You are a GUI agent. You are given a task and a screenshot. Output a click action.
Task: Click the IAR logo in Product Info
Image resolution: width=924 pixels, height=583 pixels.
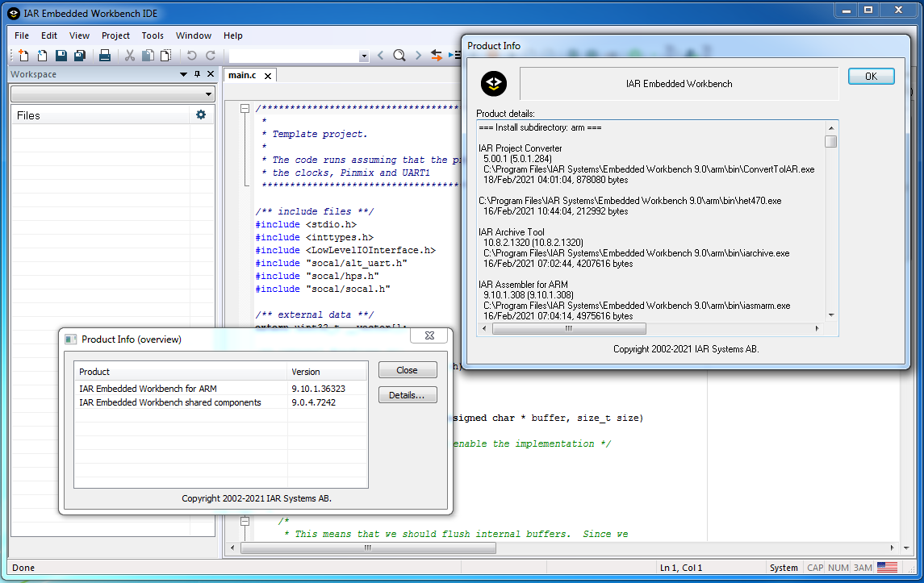tap(494, 84)
